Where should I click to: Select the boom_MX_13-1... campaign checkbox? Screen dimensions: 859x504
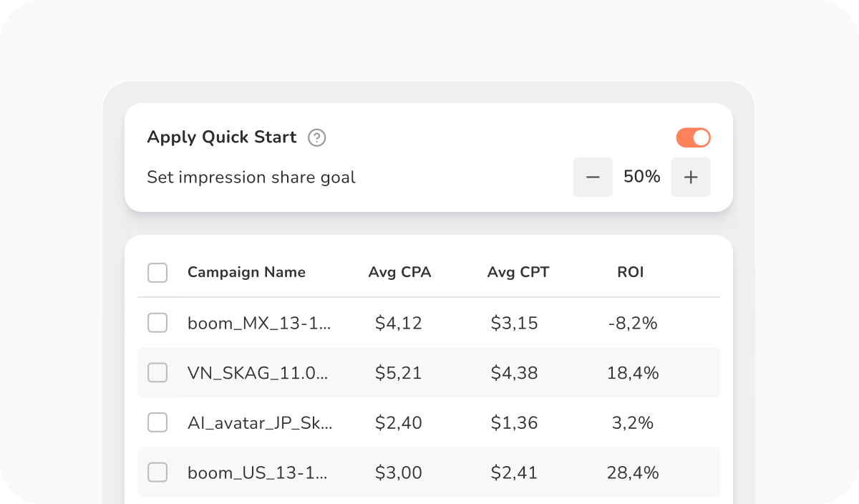click(157, 323)
